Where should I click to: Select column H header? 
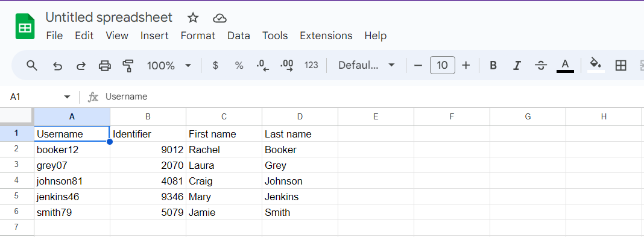[604, 116]
